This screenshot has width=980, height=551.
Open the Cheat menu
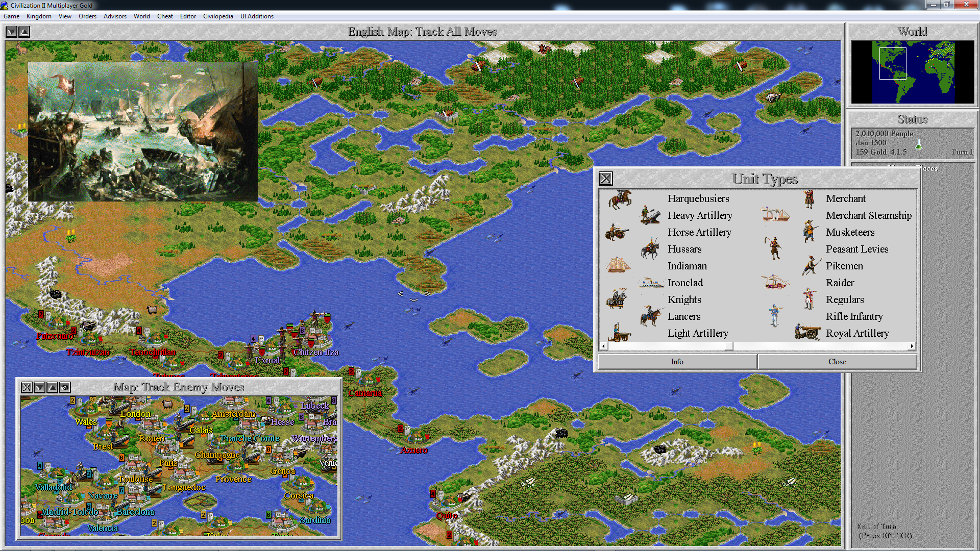tap(165, 16)
